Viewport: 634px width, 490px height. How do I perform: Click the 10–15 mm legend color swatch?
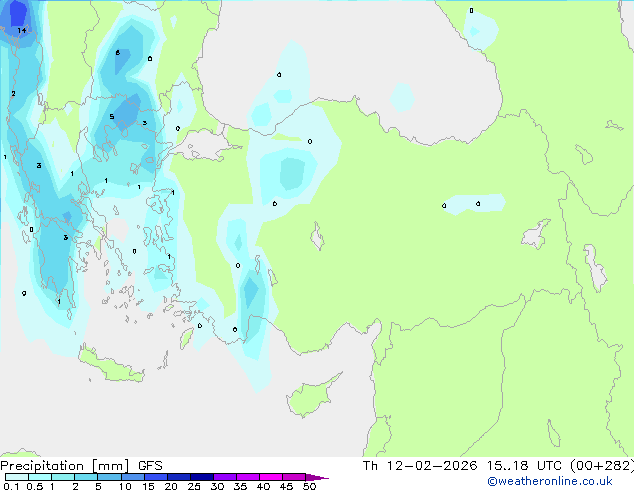[x=132, y=477]
